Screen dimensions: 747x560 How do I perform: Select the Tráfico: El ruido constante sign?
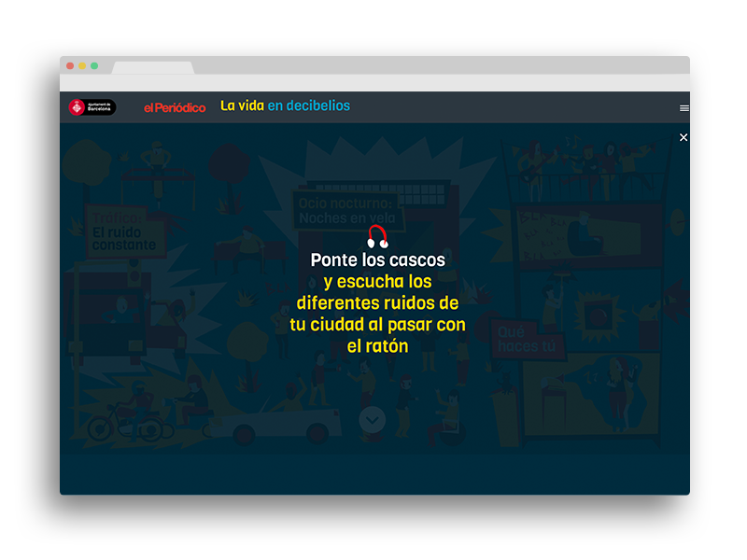[124, 231]
